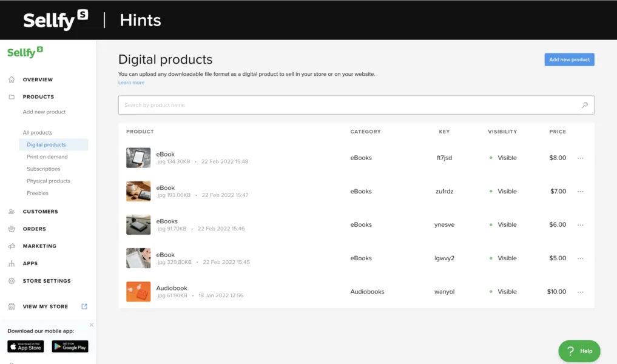The height and width of the screenshot is (364, 617).
Task: Open options menu for $8.00 eBook
Action: (x=581, y=158)
